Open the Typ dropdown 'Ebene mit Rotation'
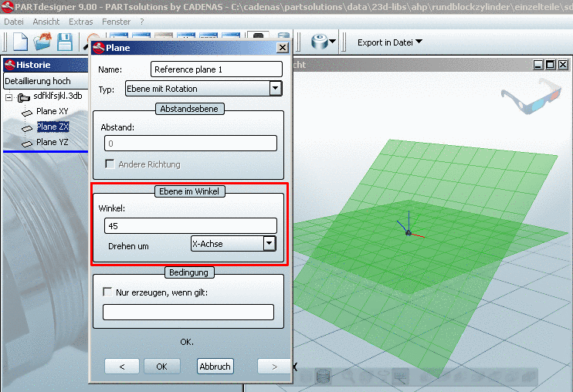 pyautogui.click(x=275, y=88)
